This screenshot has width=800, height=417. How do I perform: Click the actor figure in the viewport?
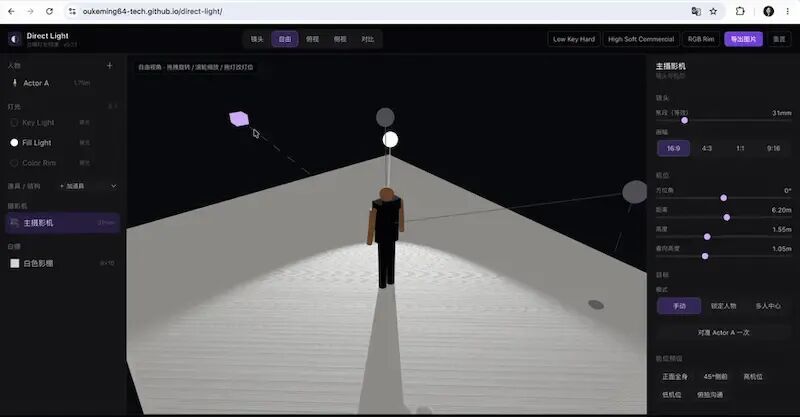[386, 237]
